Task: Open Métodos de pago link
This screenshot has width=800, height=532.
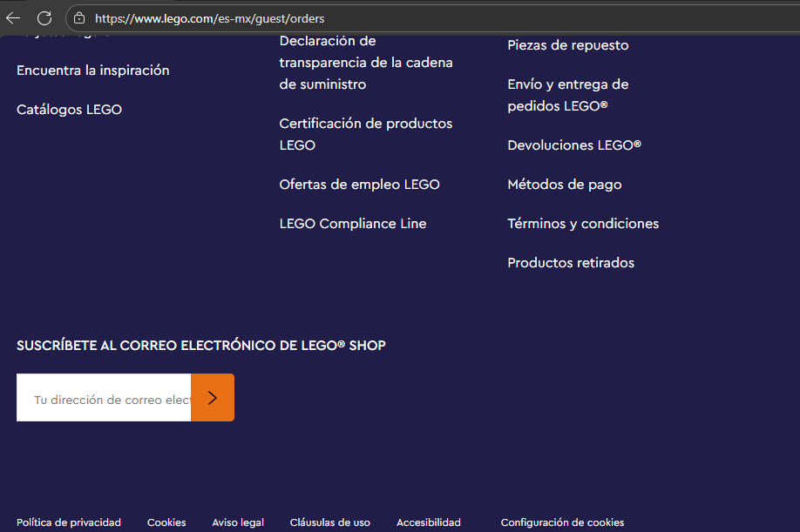Action: point(565,185)
